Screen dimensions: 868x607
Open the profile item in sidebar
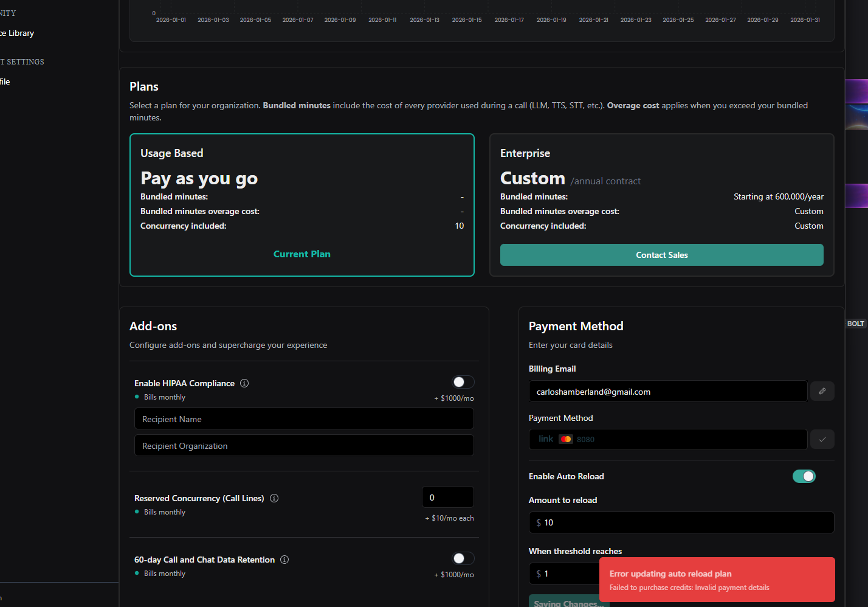(5, 82)
